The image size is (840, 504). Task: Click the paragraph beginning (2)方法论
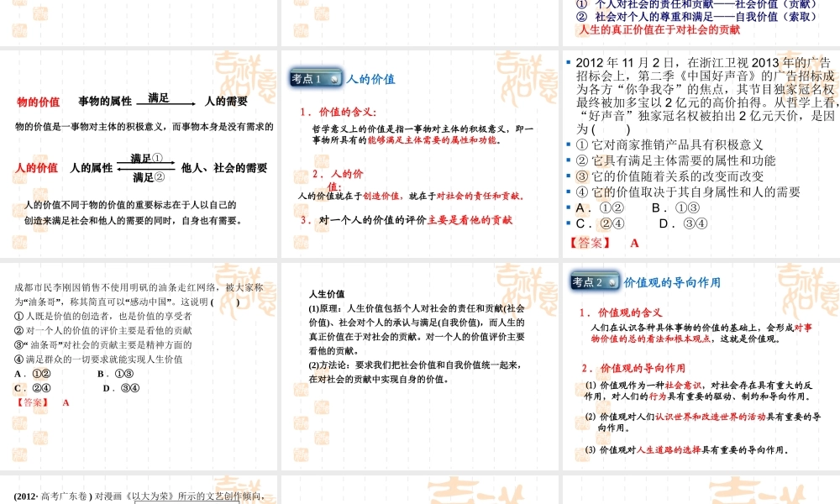(415, 372)
